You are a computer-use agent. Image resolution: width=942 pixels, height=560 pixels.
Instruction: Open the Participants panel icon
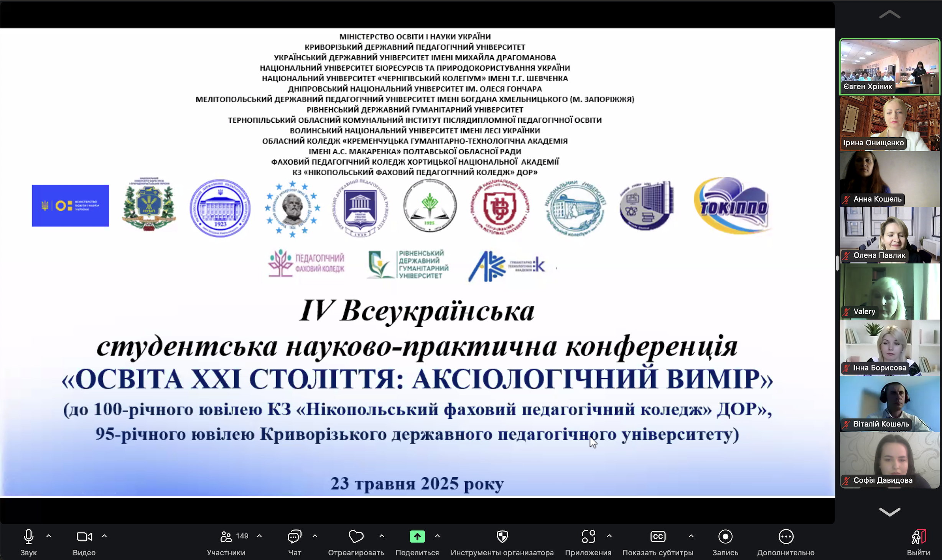[226, 537]
